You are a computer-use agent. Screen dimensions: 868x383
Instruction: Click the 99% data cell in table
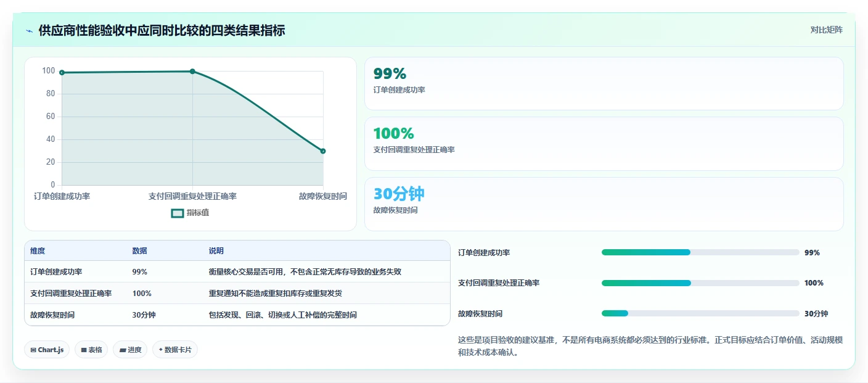pyautogui.click(x=139, y=272)
